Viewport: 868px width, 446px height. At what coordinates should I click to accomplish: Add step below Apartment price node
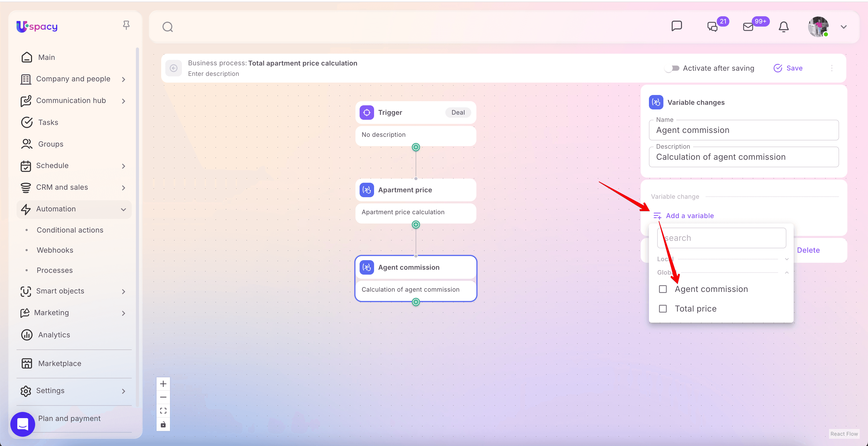click(416, 225)
